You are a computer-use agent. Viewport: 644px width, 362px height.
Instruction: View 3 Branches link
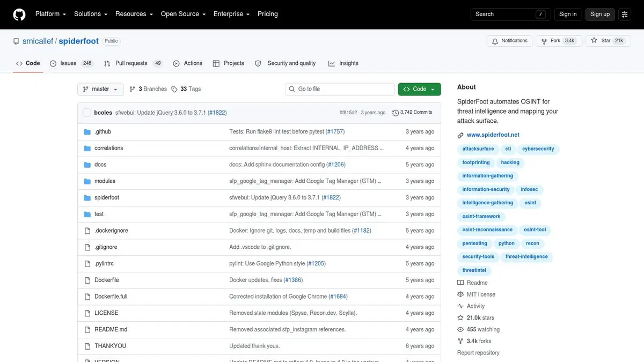(x=149, y=89)
